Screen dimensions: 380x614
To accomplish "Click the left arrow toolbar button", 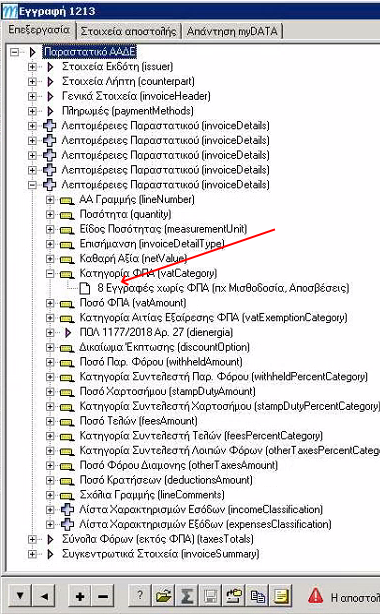I will pyautogui.click(x=44, y=596).
